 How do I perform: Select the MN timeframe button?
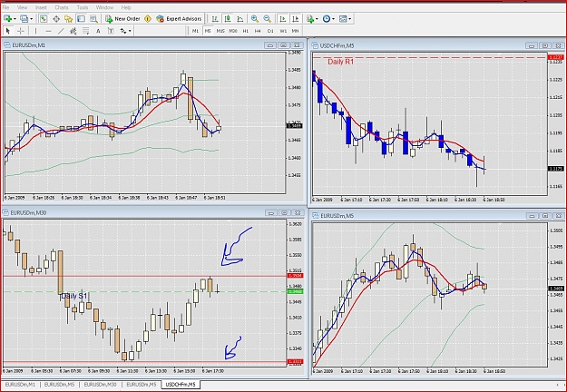coord(296,31)
